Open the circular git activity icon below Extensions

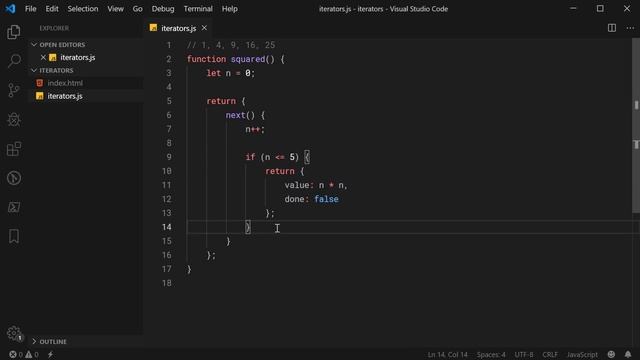(x=14, y=178)
